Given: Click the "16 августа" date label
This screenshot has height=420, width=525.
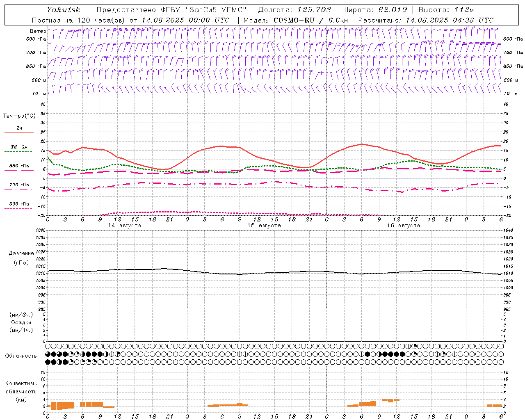Looking at the screenshot, I should (404, 226).
